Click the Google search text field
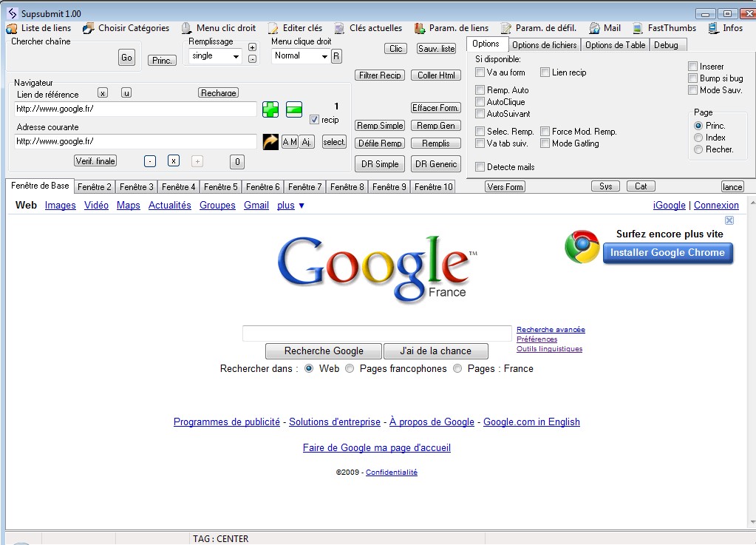 coord(377,334)
